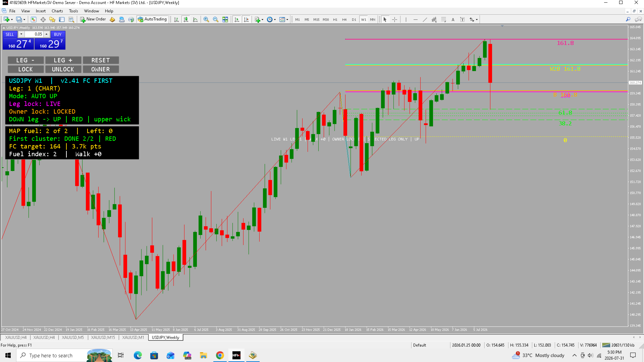644x362 pixels.
Task: Tile chart windows icon
Action: 225,19
